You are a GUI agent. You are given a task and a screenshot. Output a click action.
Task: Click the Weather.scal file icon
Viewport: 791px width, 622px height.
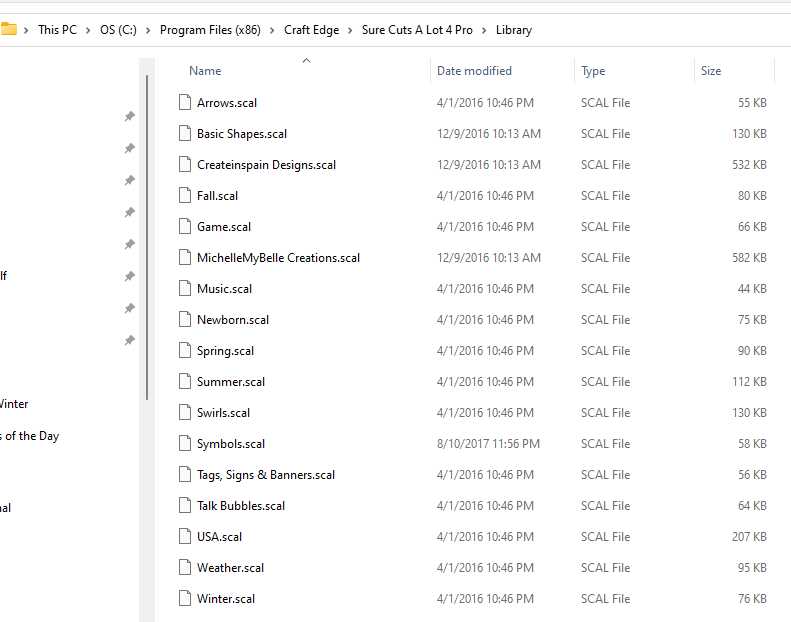click(x=185, y=568)
